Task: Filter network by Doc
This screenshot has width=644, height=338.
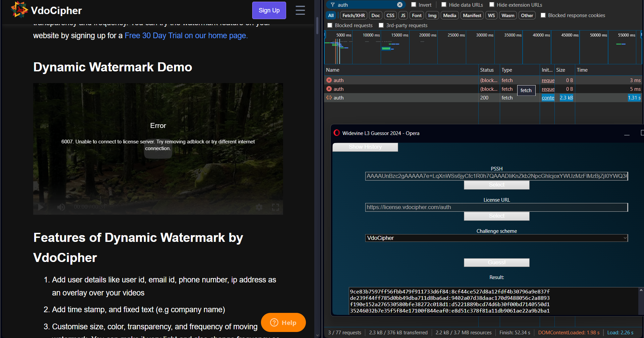Action: point(376,15)
